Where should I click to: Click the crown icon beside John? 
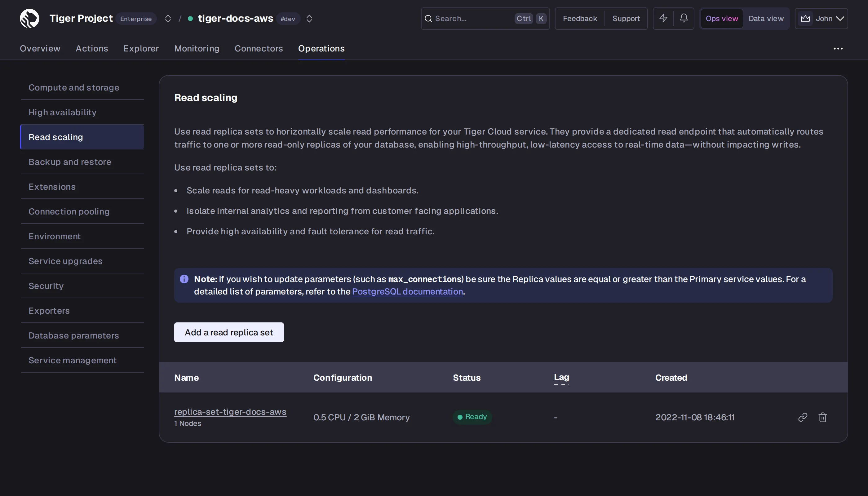(x=805, y=19)
